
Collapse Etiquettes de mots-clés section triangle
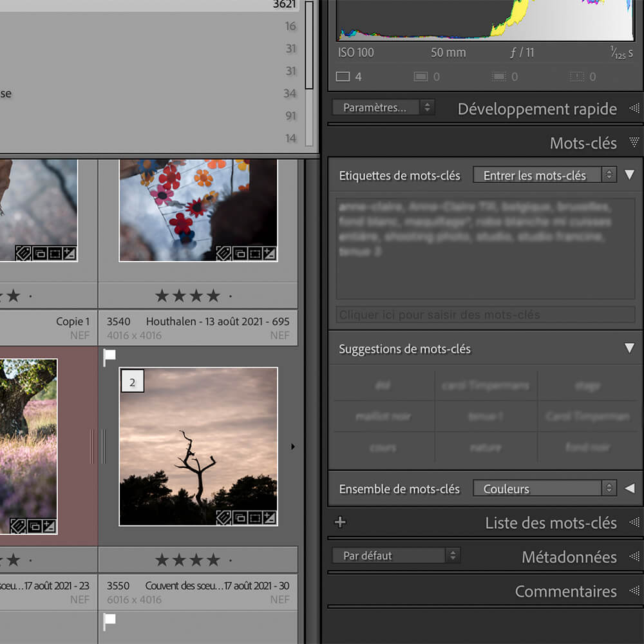[x=629, y=175]
